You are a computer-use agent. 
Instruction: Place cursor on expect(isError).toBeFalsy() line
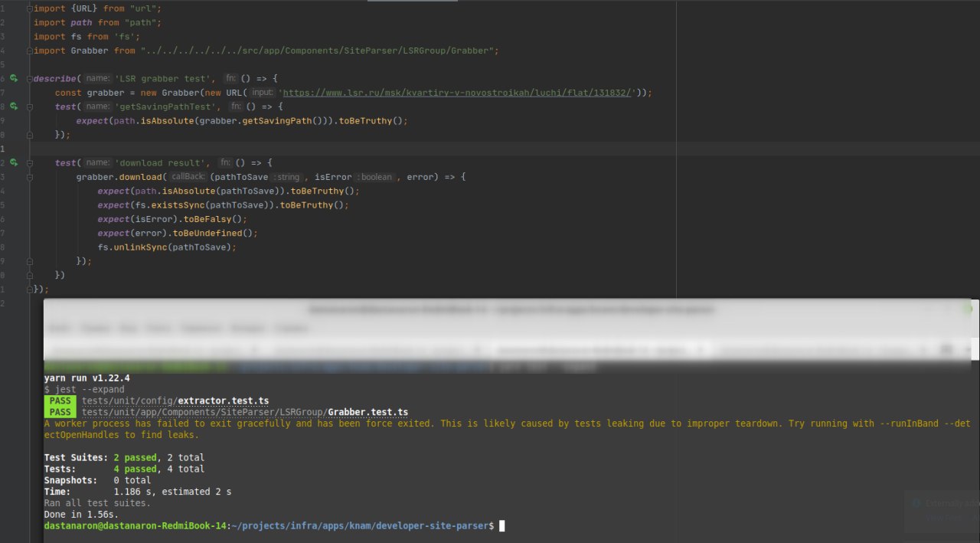coord(173,219)
